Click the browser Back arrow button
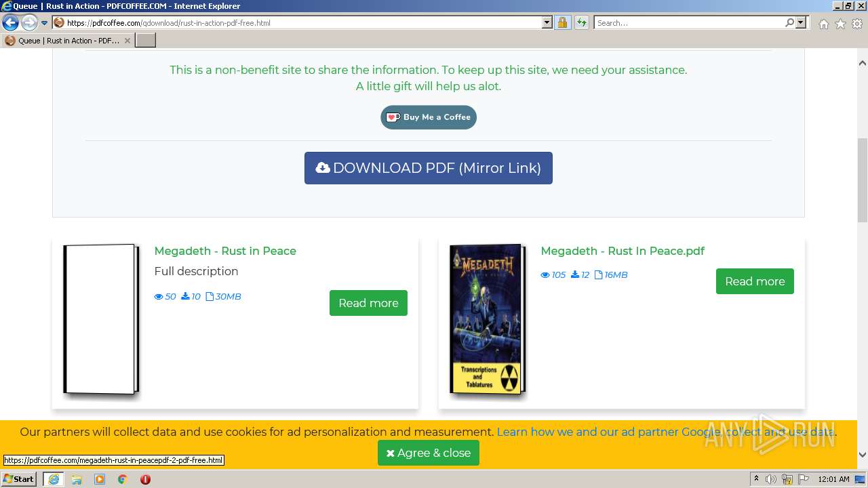Viewport: 868px width, 488px height. click(10, 23)
